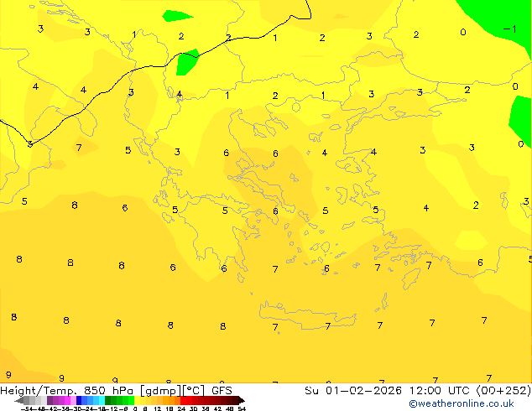Select the '[°C]' unit label

coord(194,391)
